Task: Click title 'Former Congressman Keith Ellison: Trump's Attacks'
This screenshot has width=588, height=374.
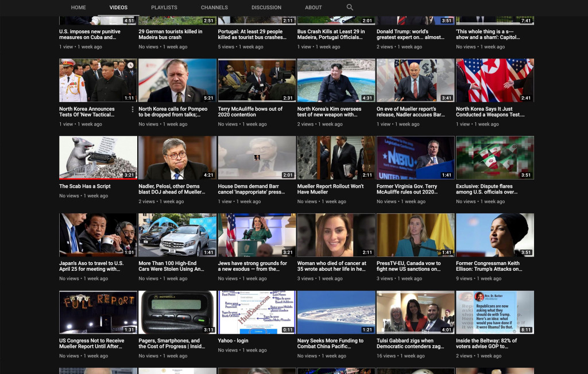Action: (489, 266)
